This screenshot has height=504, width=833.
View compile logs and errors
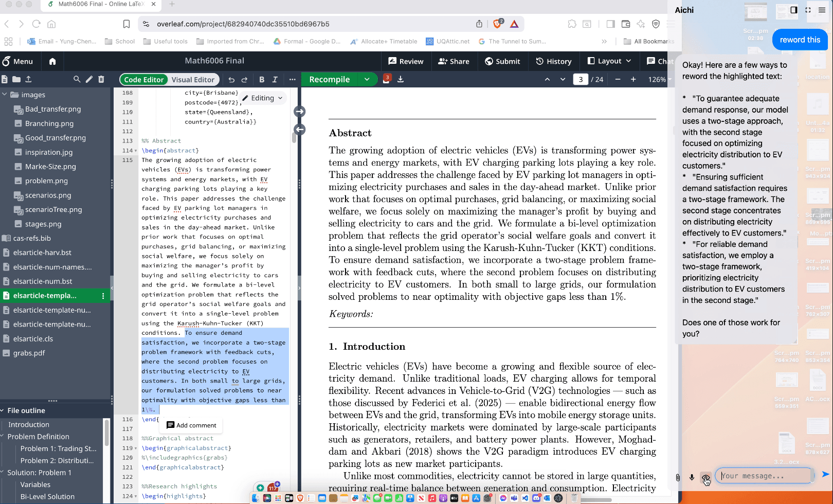click(386, 79)
